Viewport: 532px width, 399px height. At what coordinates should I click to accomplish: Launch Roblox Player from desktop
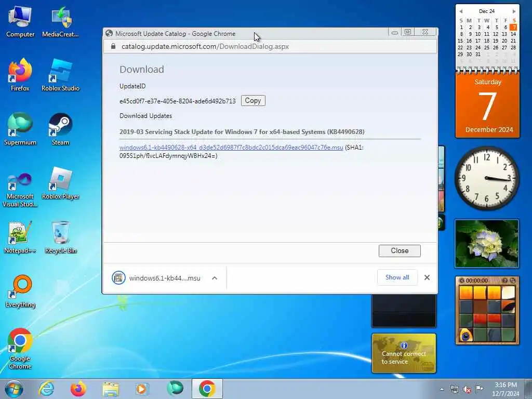click(x=60, y=183)
